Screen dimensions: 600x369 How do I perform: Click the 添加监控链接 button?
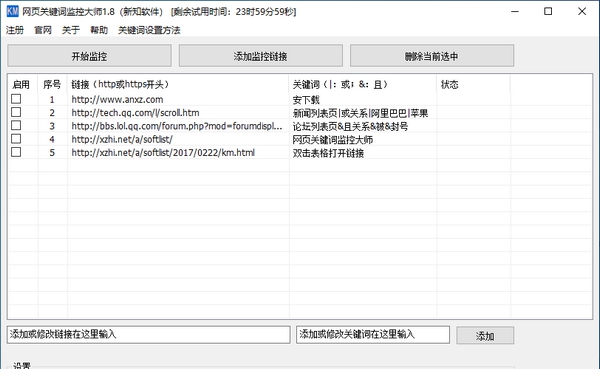[x=261, y=56]
